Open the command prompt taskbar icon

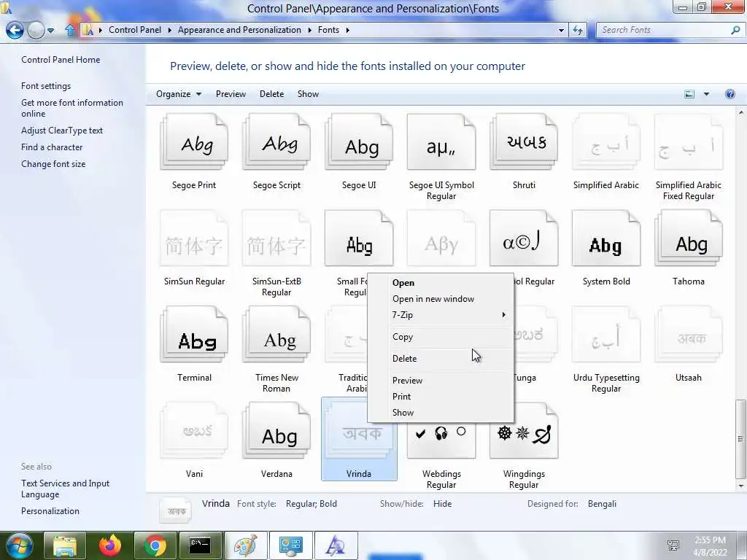(x=200, y=545)
